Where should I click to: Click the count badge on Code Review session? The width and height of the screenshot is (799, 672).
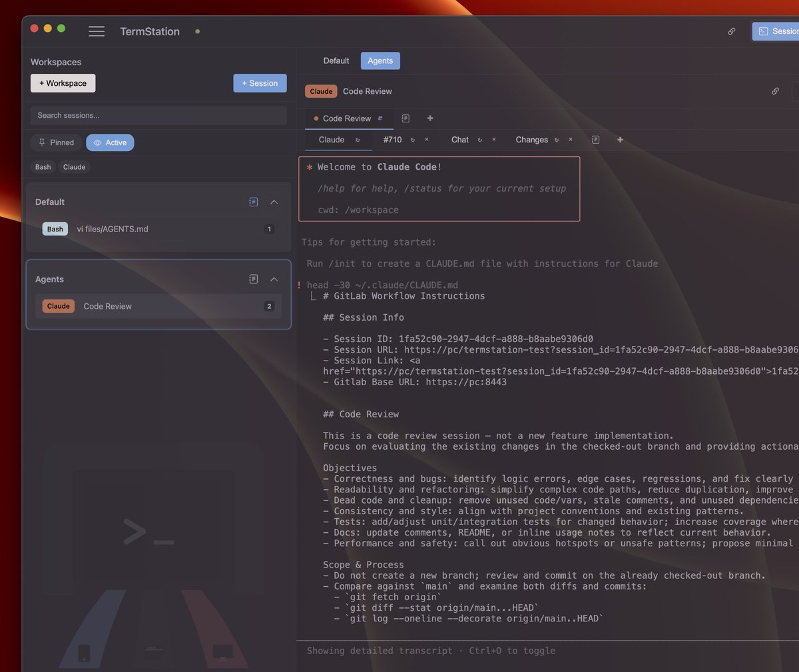tap(269, 306)
